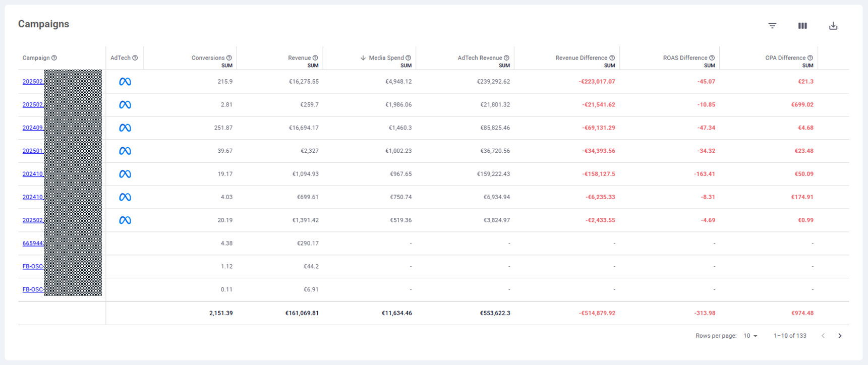The image size is (868, 365).
Task: Open campaign link in row with 2.81 conversions
Action: (33, 105)
